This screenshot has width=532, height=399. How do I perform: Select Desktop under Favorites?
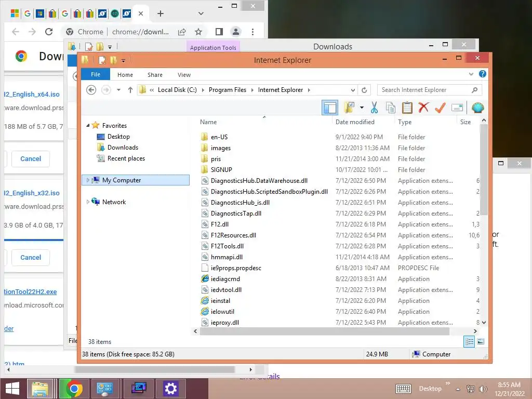118,137
